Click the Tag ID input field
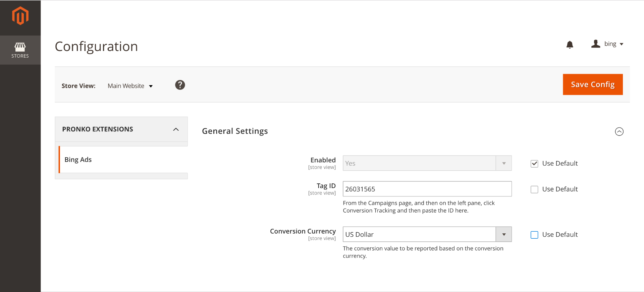 [x=427, y=189]
